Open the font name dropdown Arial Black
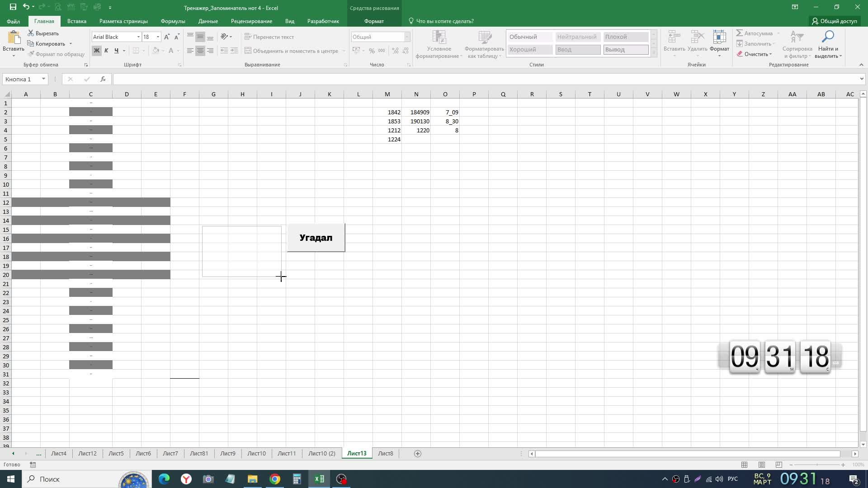 (138, 37)
